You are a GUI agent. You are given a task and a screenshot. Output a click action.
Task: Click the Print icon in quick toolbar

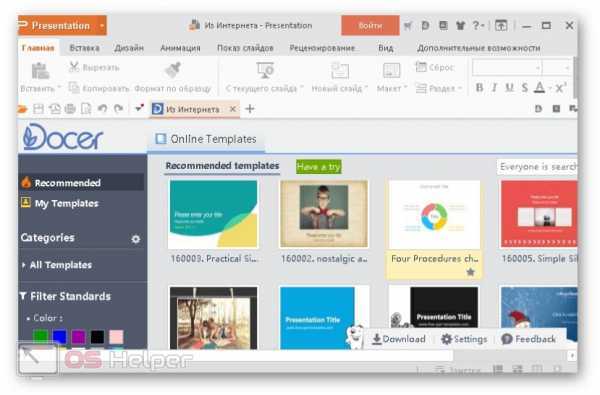click(70, 109)
